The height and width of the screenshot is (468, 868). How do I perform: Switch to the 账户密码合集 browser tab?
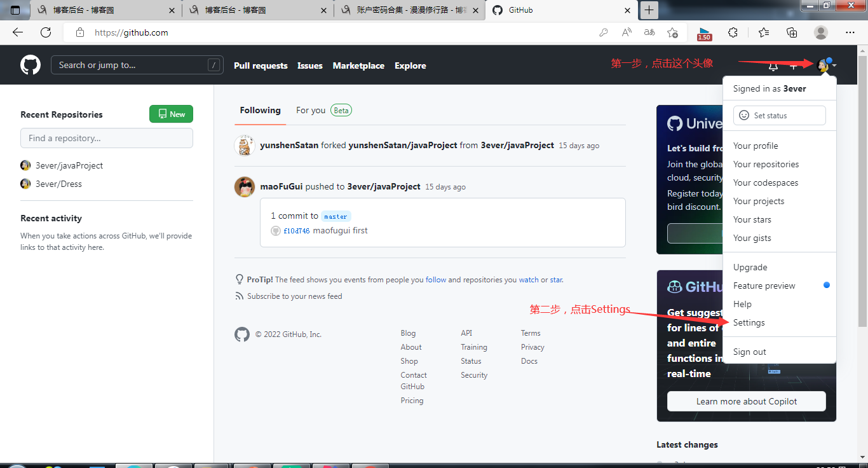coord(409,10)
